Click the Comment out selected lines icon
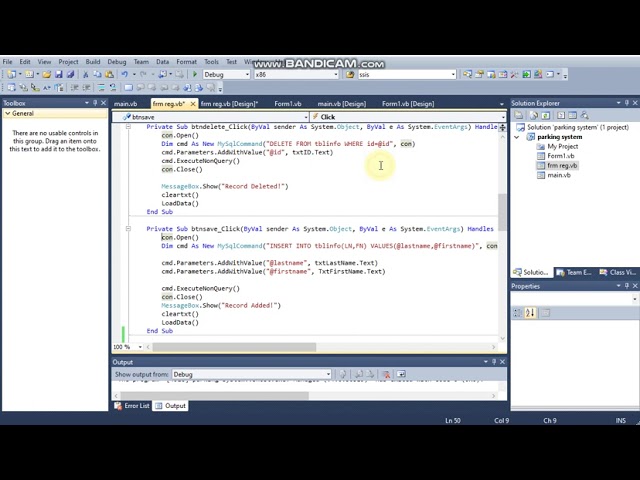The image size is (640, 480). (x=101, y=87)
